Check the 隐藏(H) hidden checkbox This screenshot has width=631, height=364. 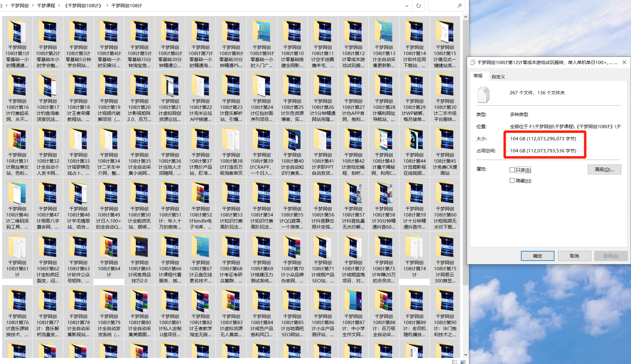coord(512,180)
